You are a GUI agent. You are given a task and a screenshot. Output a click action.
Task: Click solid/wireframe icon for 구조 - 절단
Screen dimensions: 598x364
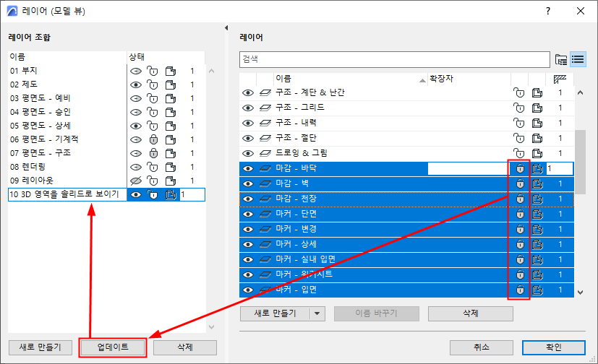(537, 138)
